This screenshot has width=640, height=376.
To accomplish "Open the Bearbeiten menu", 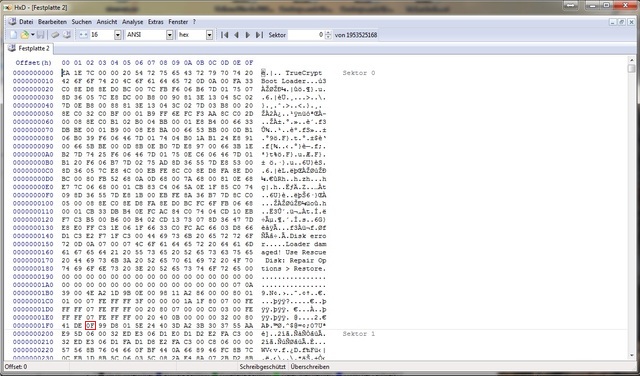I will pyautogui.click(x=52, y=22).
